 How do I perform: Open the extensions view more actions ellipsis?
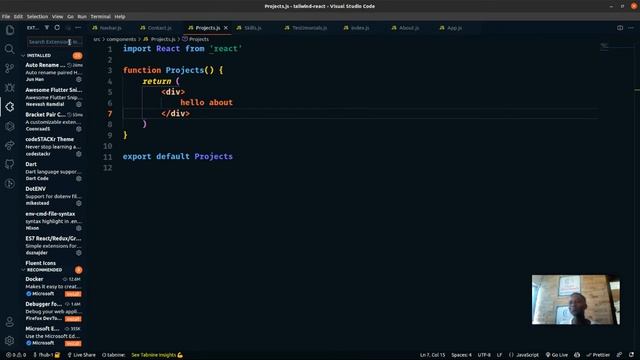pyautogui.click(x=78, y=28)
